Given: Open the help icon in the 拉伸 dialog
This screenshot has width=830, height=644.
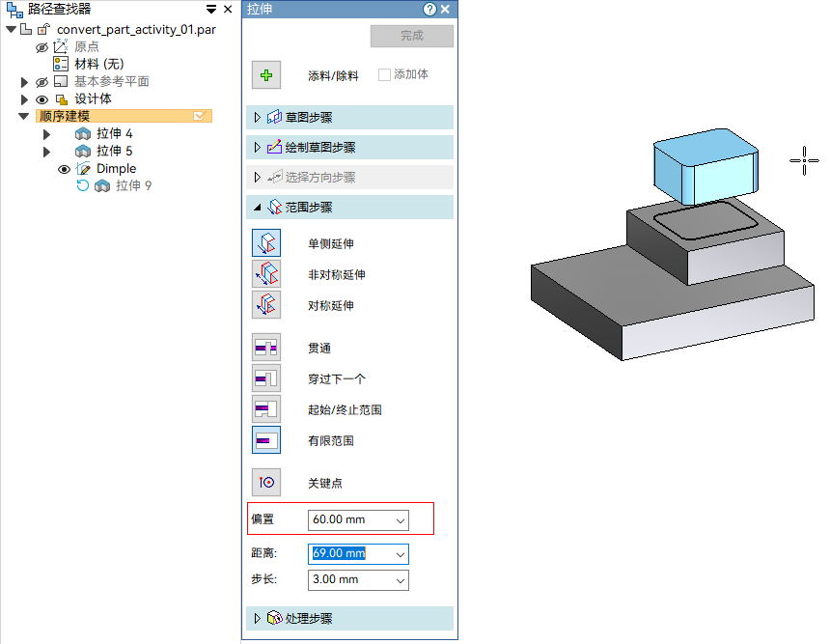Looking at the screenshot, I should (x=429, y=9).
